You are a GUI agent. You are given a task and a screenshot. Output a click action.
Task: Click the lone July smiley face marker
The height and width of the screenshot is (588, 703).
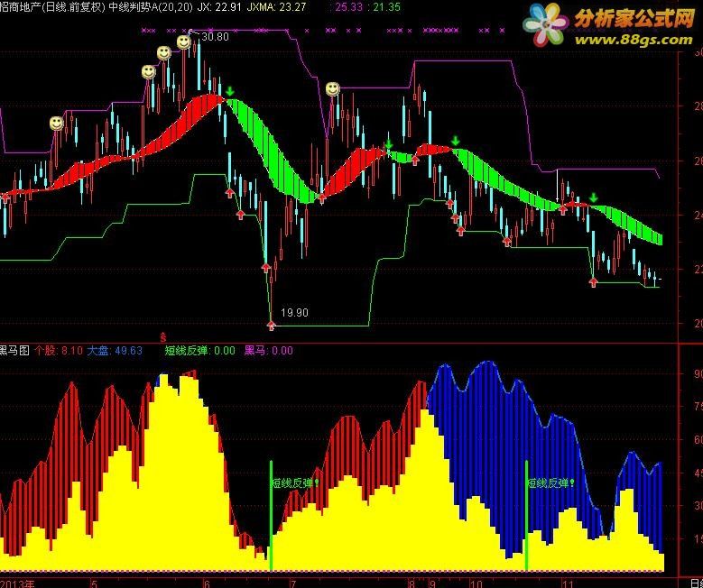333,88
